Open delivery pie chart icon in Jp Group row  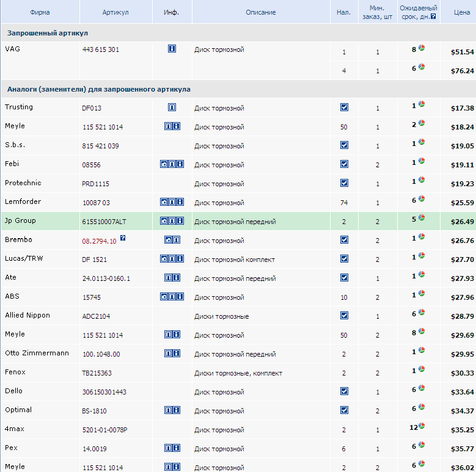coord(422,217)
